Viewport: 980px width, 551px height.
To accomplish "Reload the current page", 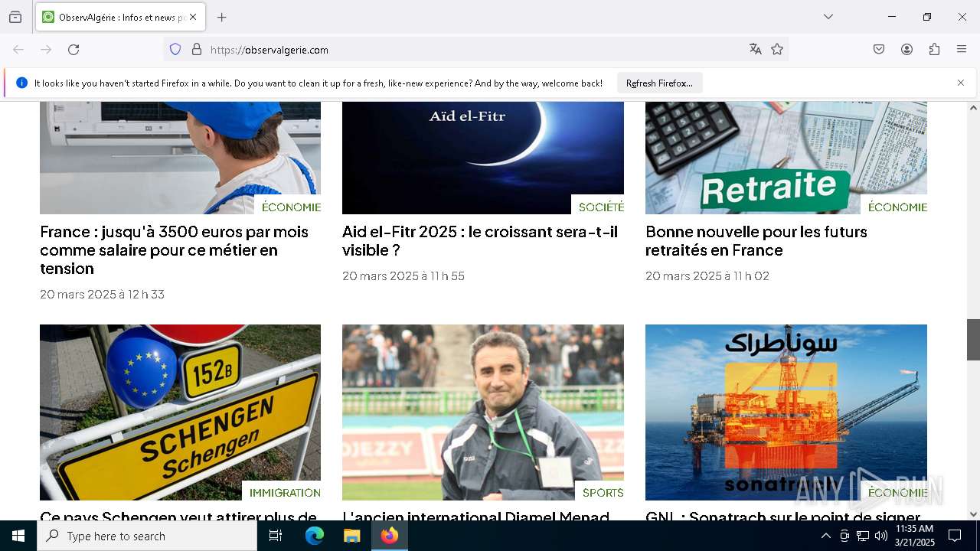I will pyautogui.click(x=73, y=50).
